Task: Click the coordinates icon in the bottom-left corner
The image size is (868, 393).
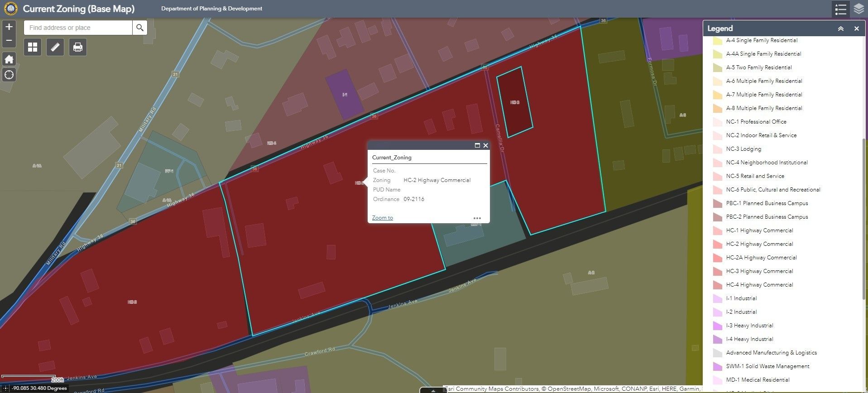Action: pos(6,388)
